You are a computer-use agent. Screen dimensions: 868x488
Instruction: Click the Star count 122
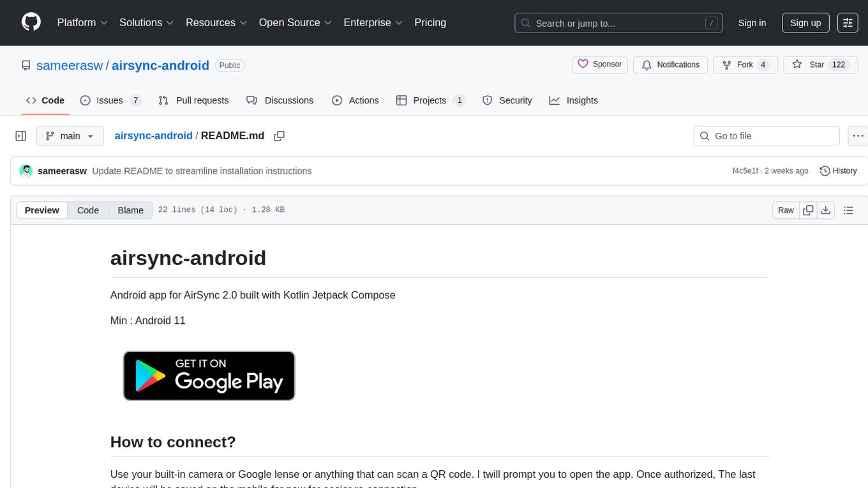pyautogui.click(x=838, y=65)
